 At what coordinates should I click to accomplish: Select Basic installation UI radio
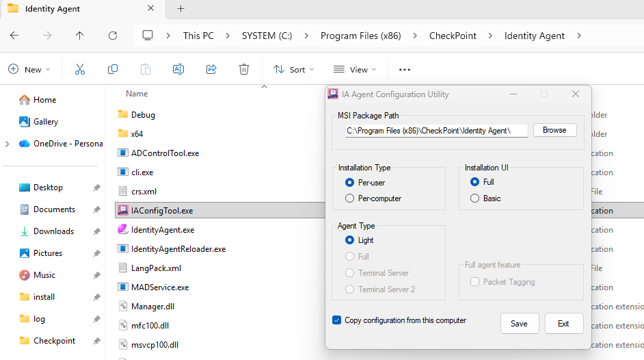click(x=474, y=198)
